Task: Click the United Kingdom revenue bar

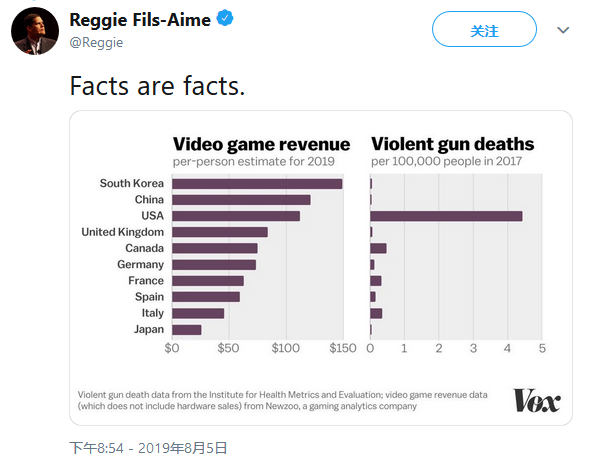Action: [x=220, y=232]
